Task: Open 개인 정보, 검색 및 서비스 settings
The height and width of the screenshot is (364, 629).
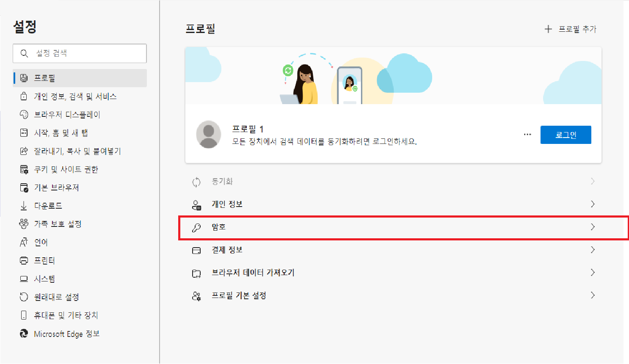Action: pos(75,97)
